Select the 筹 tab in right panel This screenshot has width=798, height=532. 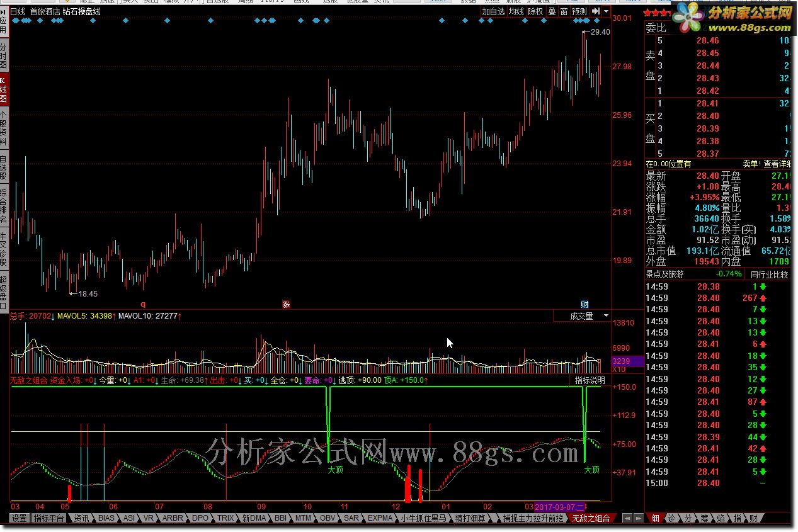[704, 518]
